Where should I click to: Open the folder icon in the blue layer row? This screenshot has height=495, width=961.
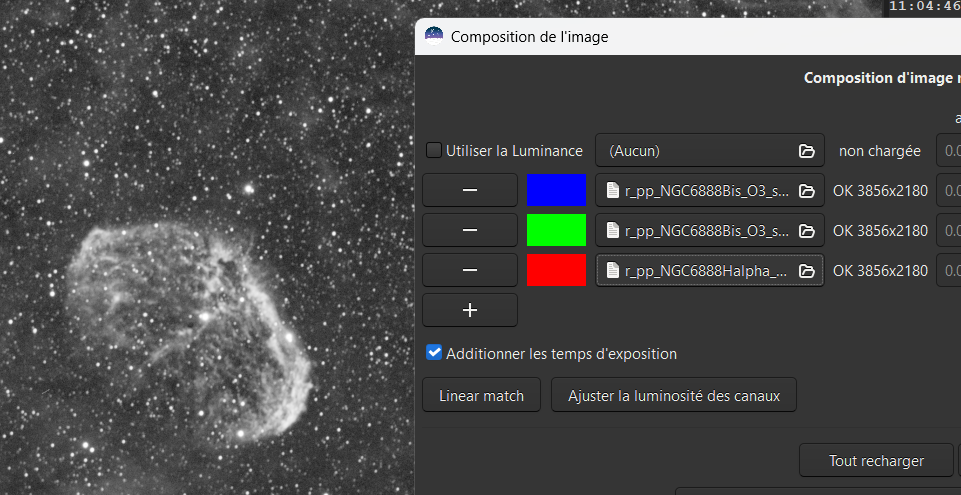[806, 191]
